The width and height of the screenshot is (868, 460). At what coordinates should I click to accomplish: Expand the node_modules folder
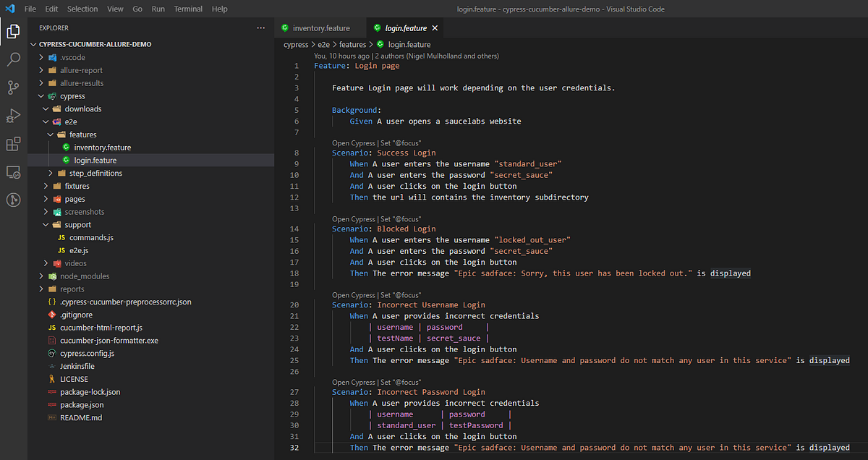pyautogui.click(x=42, y=276)
